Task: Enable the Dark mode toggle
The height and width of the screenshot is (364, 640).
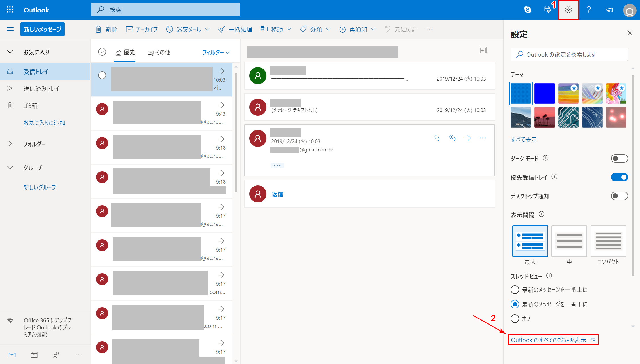Action: click(x=619, y=158)
